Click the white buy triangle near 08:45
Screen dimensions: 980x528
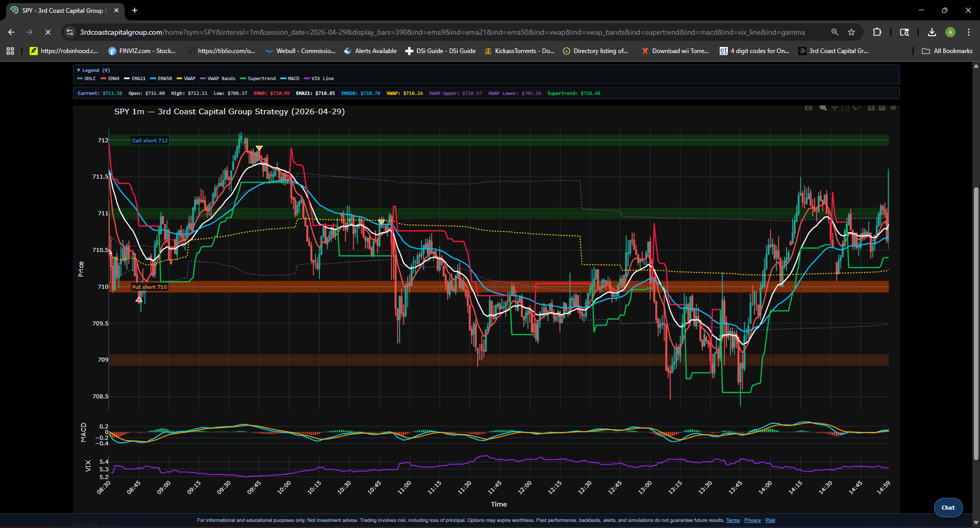pyautogui.click(x=139, y=299)
